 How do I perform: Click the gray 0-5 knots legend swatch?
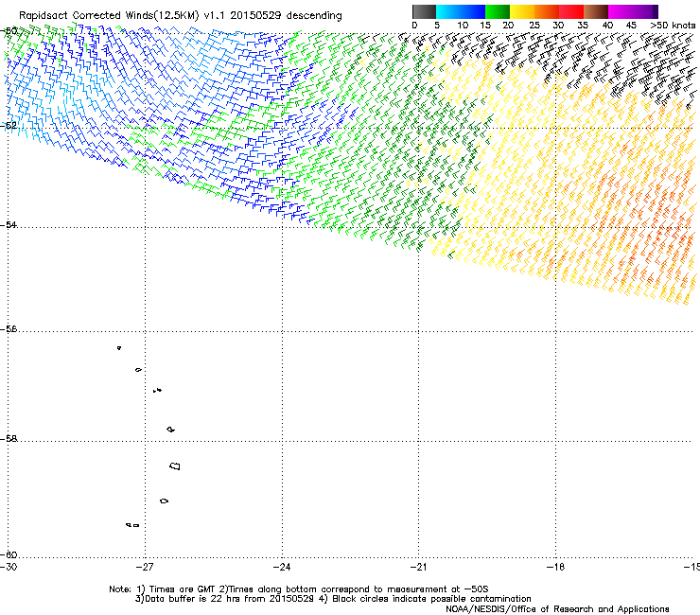(424, 11)
